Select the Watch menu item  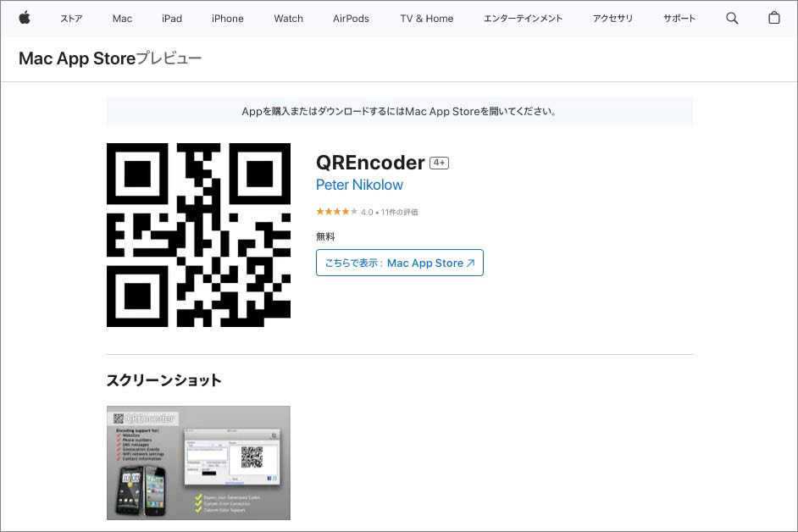[x=288, y=18]
